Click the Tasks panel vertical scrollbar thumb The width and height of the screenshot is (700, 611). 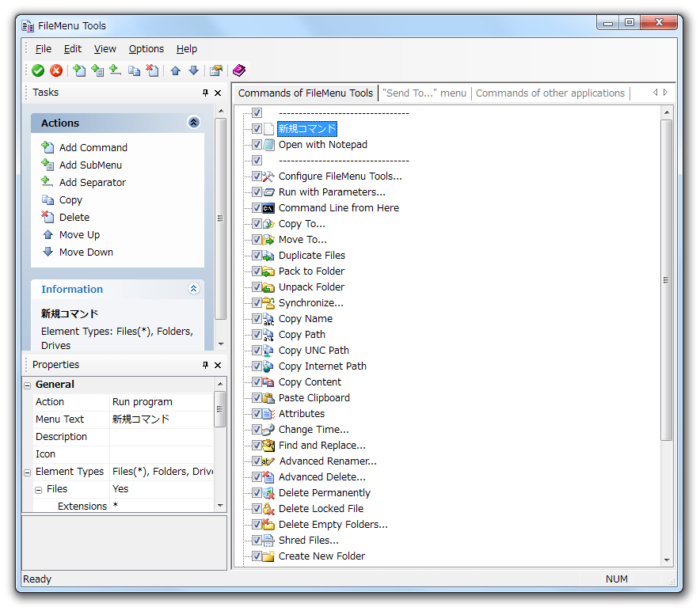(221, 218)
